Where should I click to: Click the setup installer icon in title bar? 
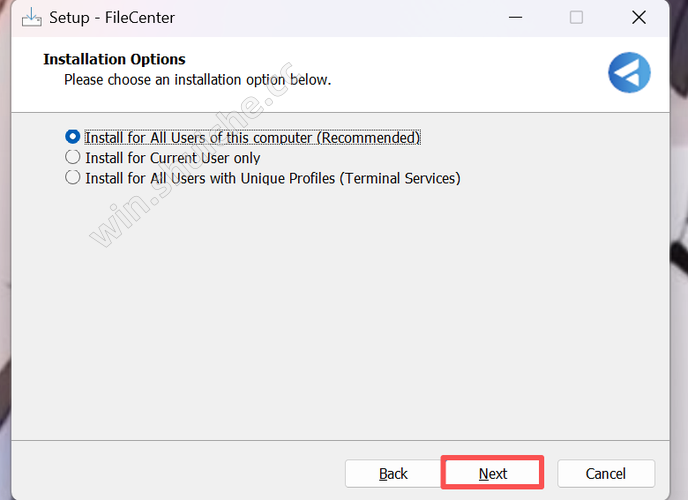[x=30, y=17]
